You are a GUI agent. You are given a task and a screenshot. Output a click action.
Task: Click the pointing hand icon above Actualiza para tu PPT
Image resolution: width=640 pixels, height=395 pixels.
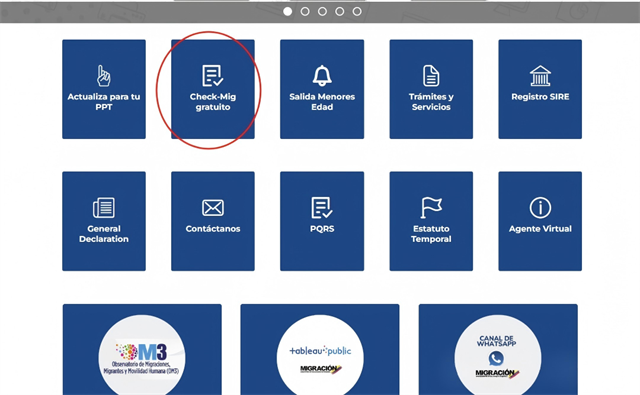(104, 75)
